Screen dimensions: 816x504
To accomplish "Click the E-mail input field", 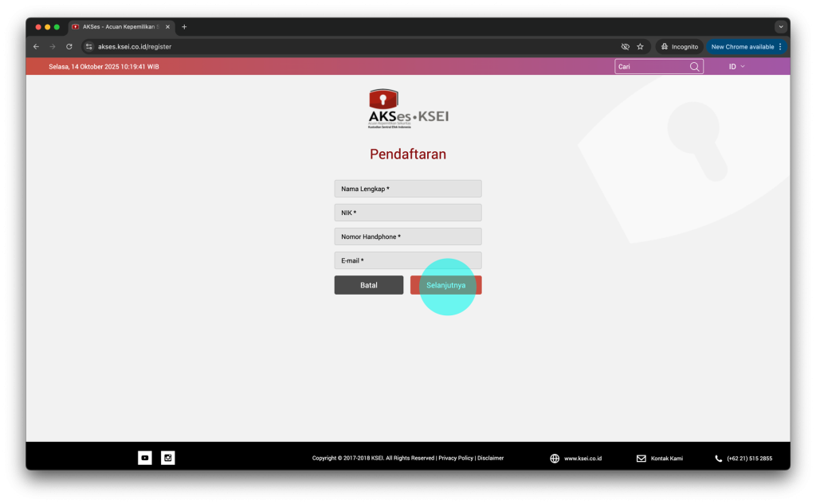I will (x=408, y=260).
